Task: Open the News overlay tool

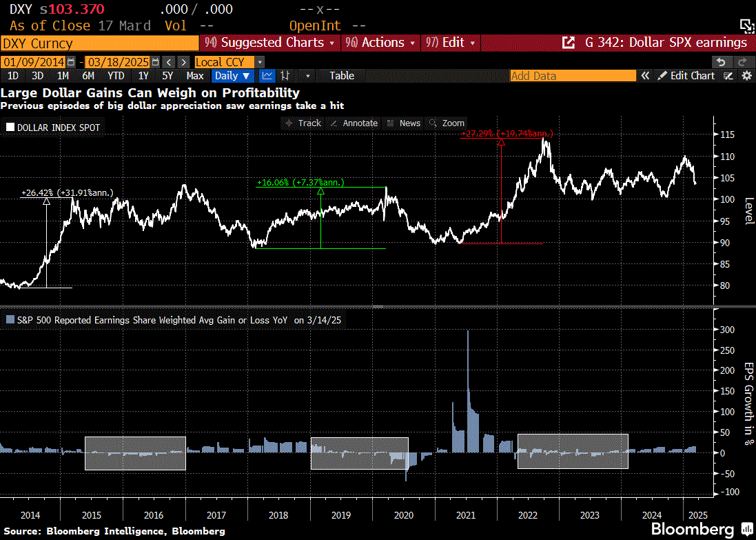Action: coord(404,123)
